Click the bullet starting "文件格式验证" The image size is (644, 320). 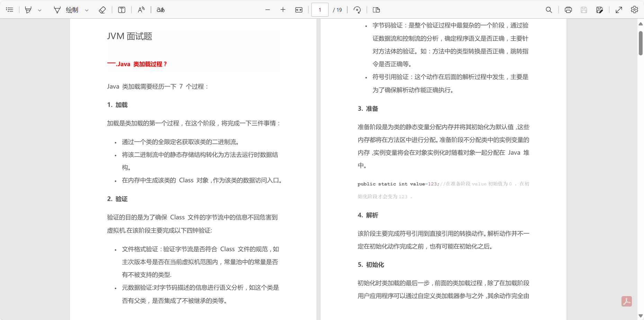pos(200,262)
